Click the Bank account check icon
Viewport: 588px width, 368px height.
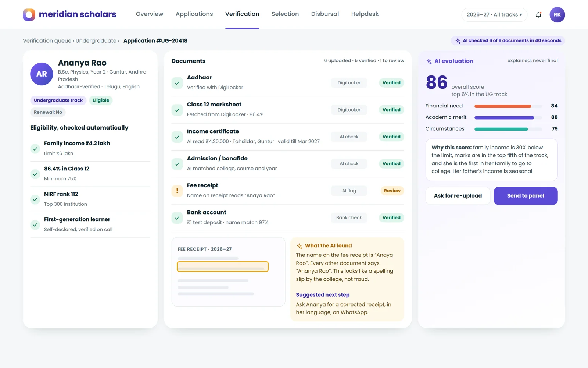point(177,218)
